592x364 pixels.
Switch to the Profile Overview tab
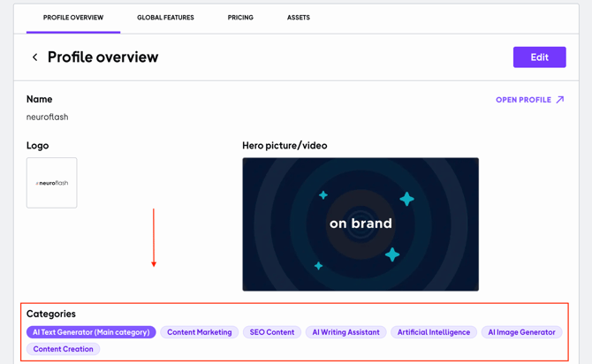point(73,18)
